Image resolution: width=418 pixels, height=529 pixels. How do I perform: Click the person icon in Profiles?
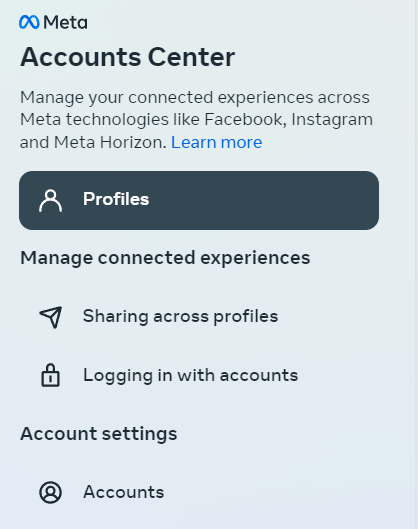coord(51,200)
